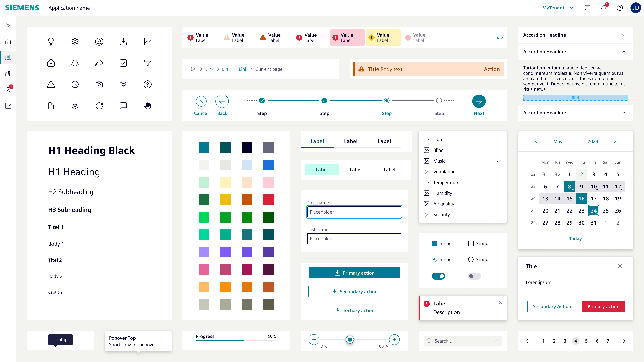The height and width of the screenshot is (362, 644).
Task: Click the shield icon with badge in sidebar
Action: 8,90
